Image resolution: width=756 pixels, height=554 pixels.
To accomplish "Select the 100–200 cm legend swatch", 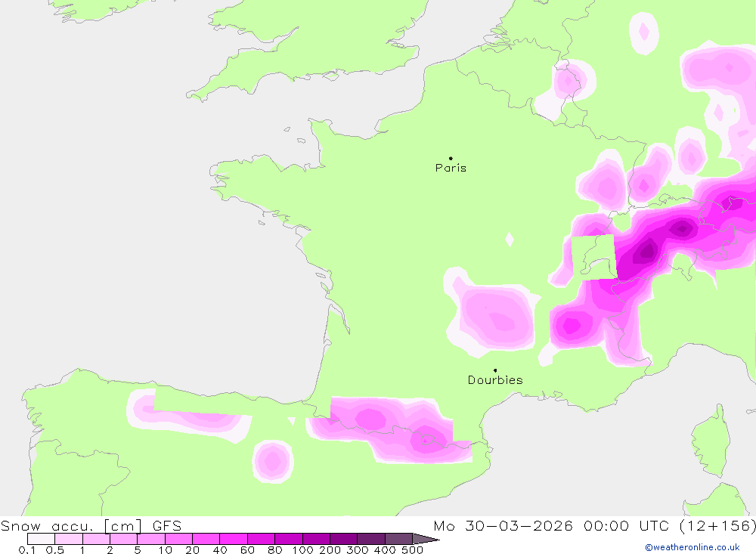I will pyautogui.click(x=316, y=539).
